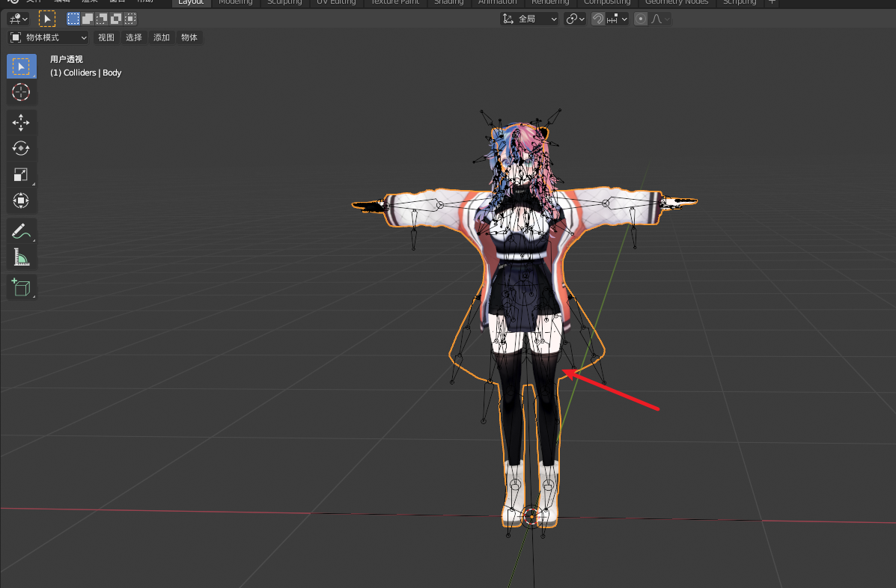Set selection mode to new selection
896x588 pixels.
click(x=73, y=19)
